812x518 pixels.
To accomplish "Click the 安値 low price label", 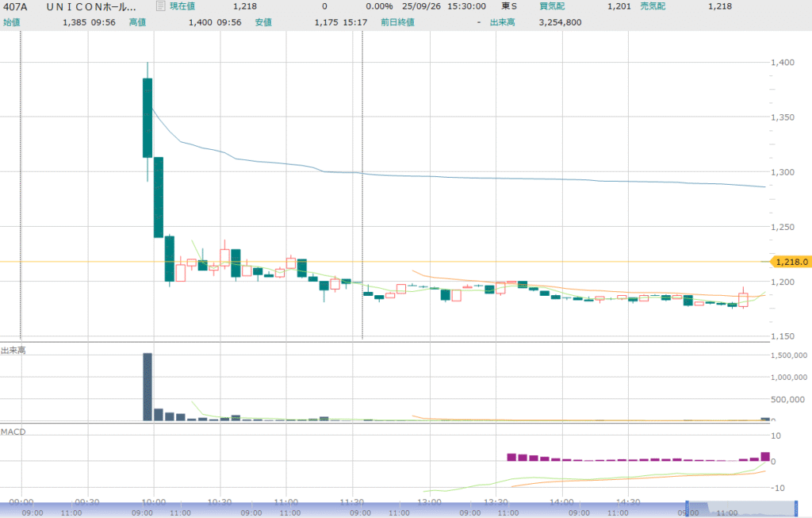I will point(263,22).
